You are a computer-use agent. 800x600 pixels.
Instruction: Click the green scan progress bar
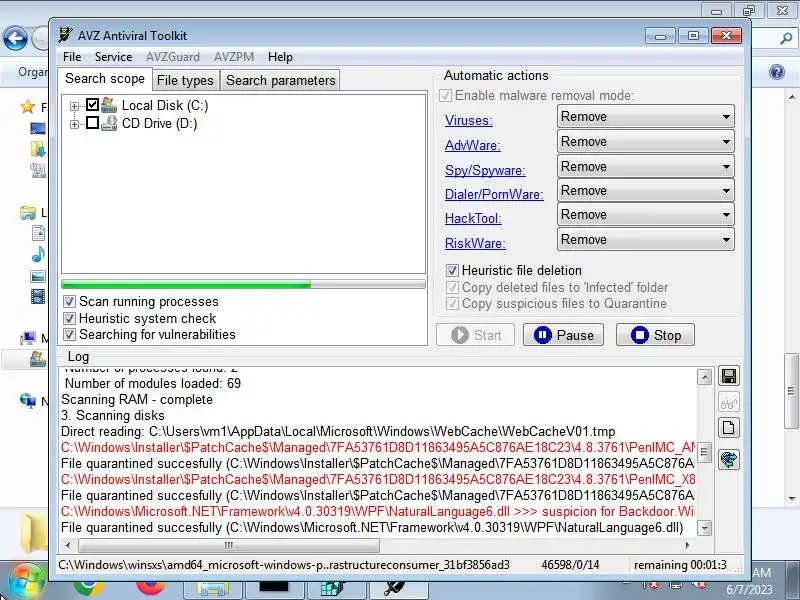(243, 284)
